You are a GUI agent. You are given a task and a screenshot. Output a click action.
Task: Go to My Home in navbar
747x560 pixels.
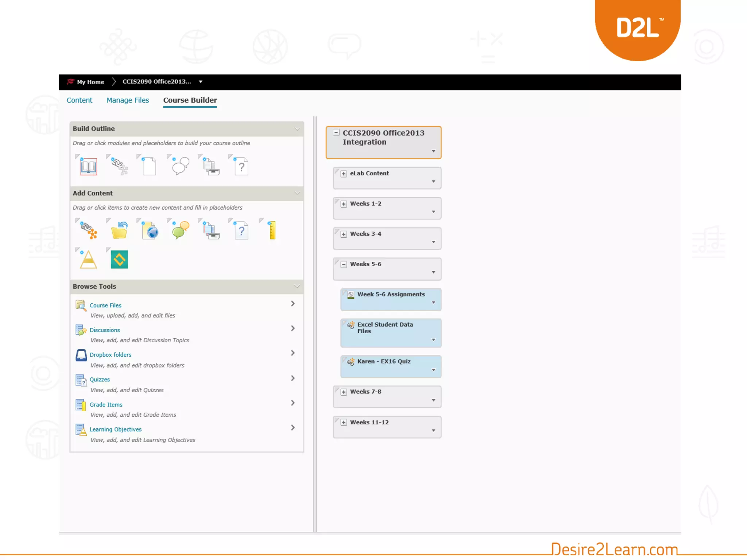[90, 82]
